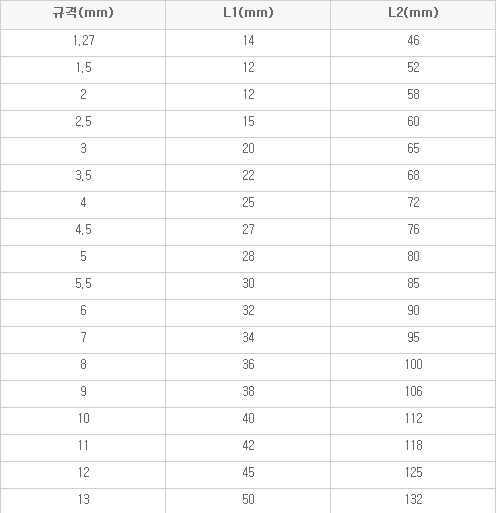This screenshot has width=496, height=513.
Task: Select the L2 value 112
Action: (x=414, y=418)
